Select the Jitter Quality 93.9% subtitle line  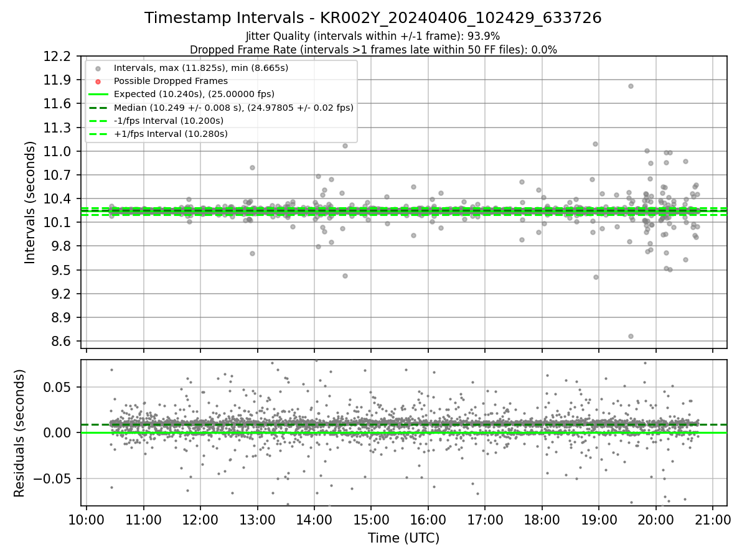[x=373, y=36]
